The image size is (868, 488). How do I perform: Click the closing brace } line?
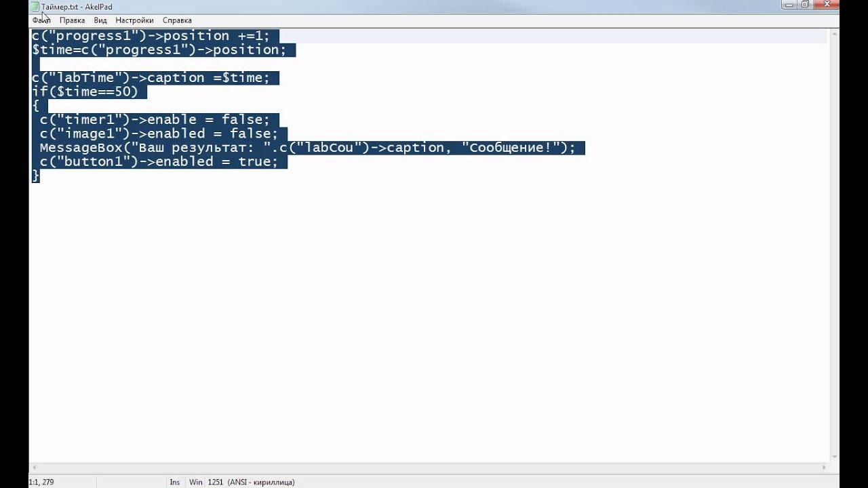(x=35, y=176)
